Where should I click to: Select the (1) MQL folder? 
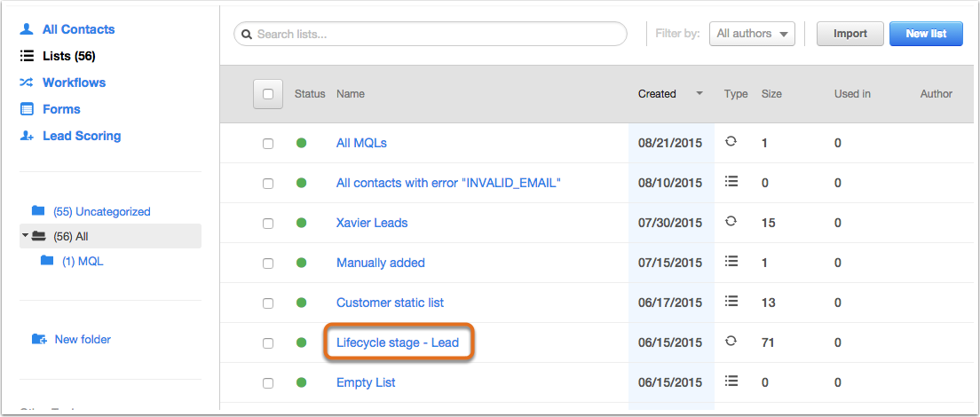pyautogui.click(x=83, y=262)
